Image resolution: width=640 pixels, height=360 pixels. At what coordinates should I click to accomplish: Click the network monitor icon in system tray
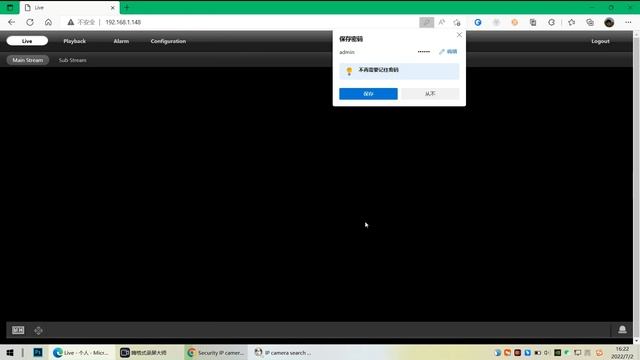[x=577, y=352]
